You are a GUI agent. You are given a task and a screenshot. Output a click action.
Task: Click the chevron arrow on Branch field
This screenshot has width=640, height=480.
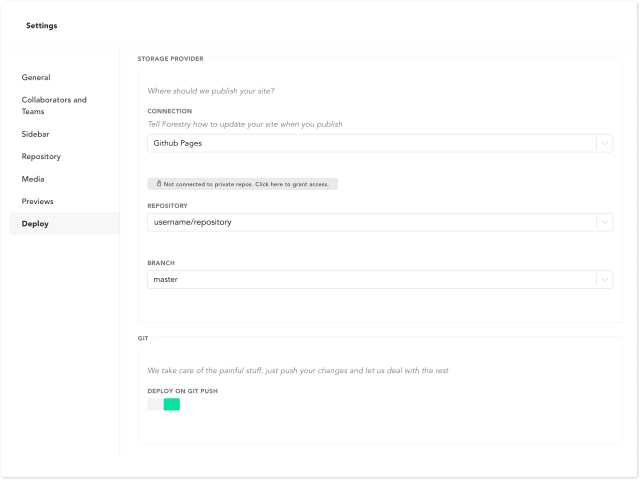604,280
